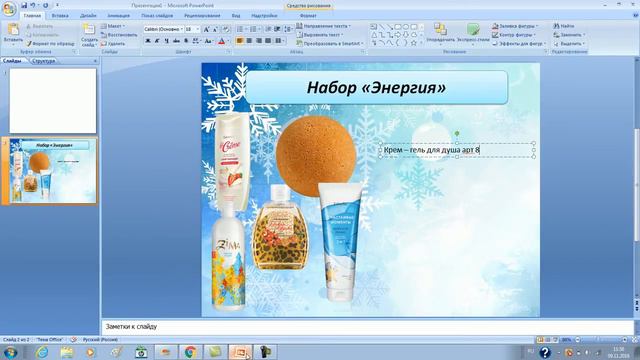Switch to Рецензирование ribbon tab
Screen dimensions: 640x360
[x=202, y=16]
